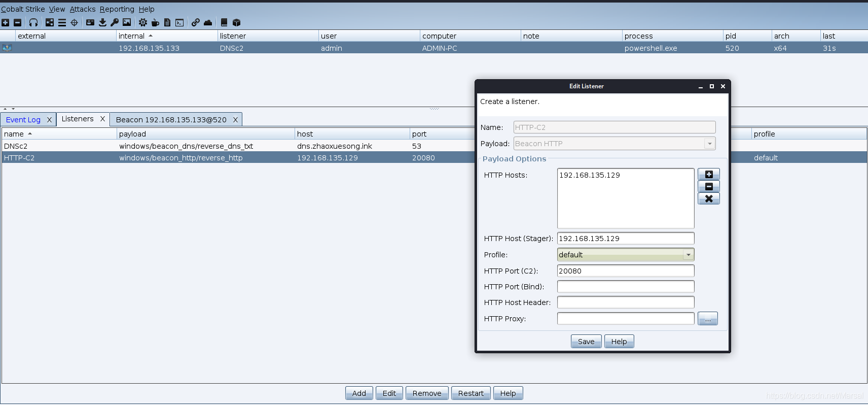
Task: Create MS Office macro document icon
Action: [x=167, y=22]
